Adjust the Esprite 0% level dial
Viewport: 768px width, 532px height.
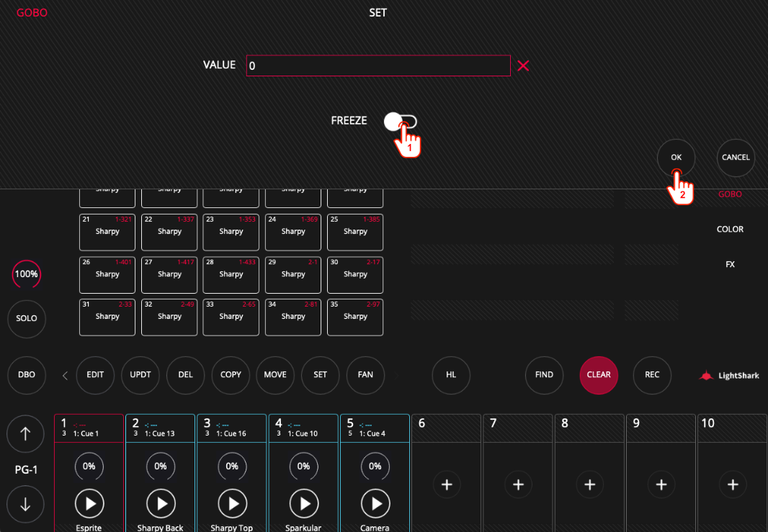point(89,466)
